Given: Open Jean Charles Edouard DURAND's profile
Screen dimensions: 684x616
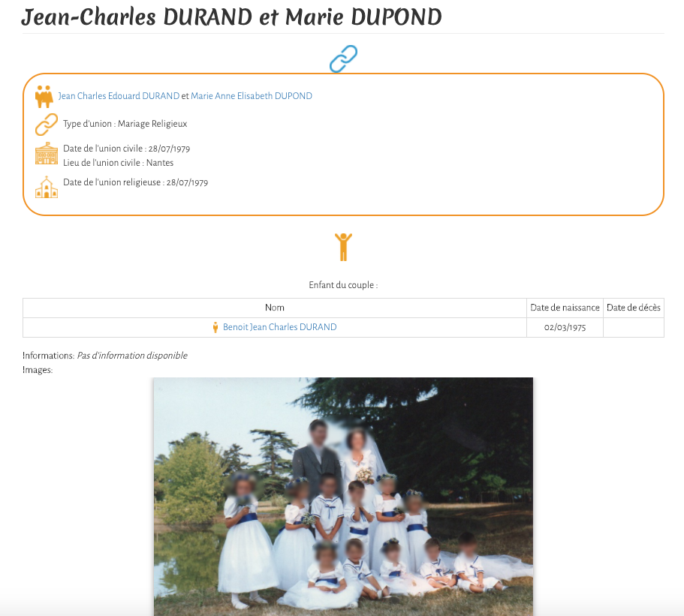Looking at the screenshot, I should click(119, 96).
